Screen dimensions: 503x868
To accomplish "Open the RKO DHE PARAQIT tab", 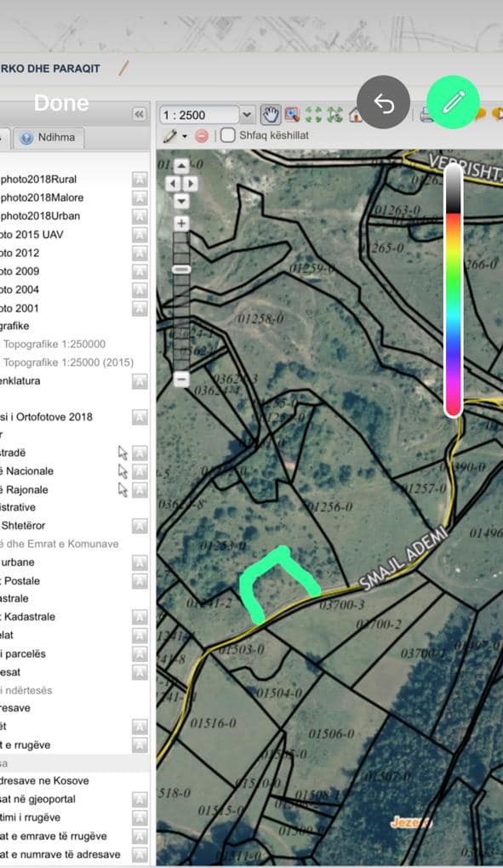I will click(50, 69).
